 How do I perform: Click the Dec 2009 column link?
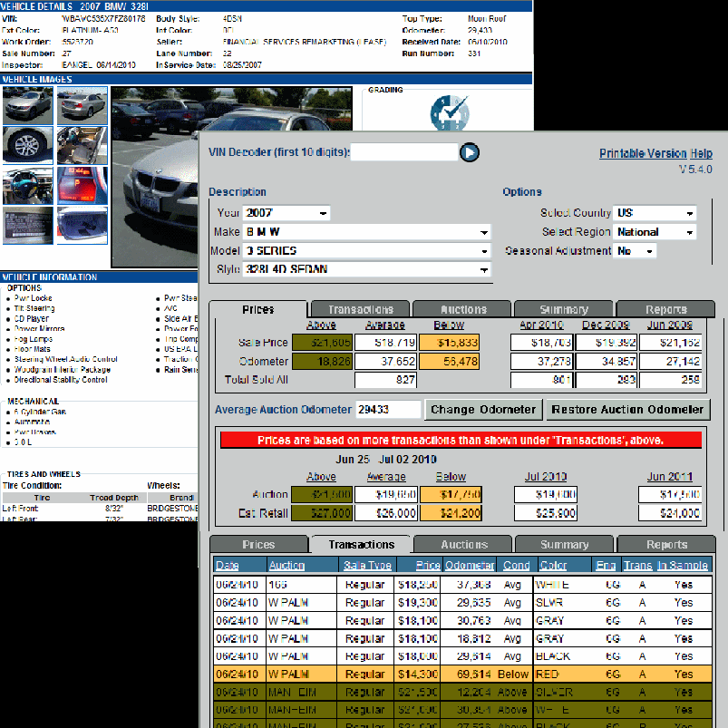pos(606,325)
